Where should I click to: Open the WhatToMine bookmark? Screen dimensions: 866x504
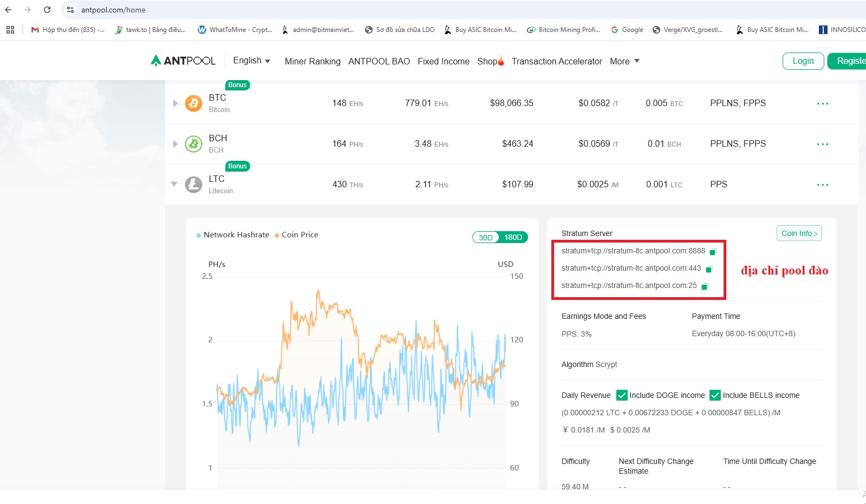click(235, 30)
